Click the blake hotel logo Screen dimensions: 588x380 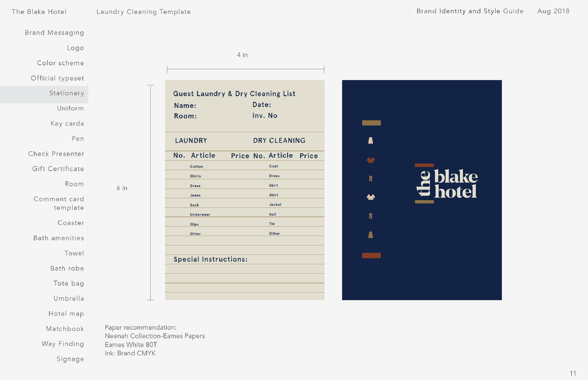pyautogui.click(x=446, y=184)
